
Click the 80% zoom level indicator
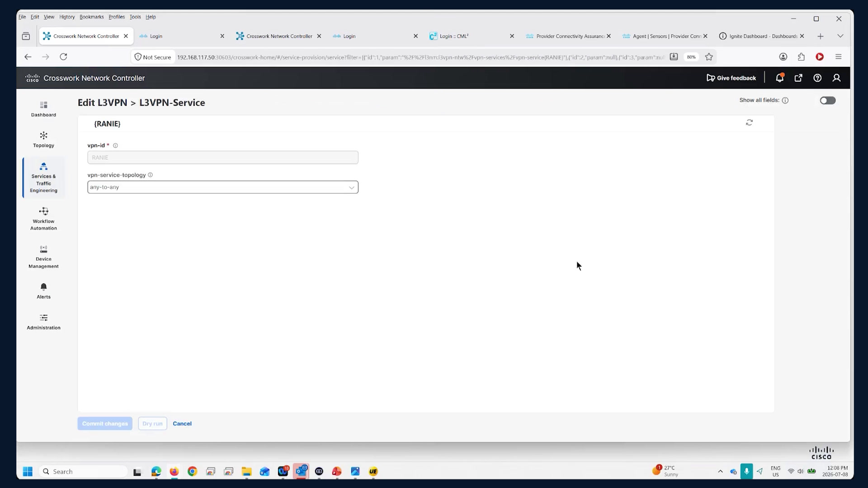point(691,57)
